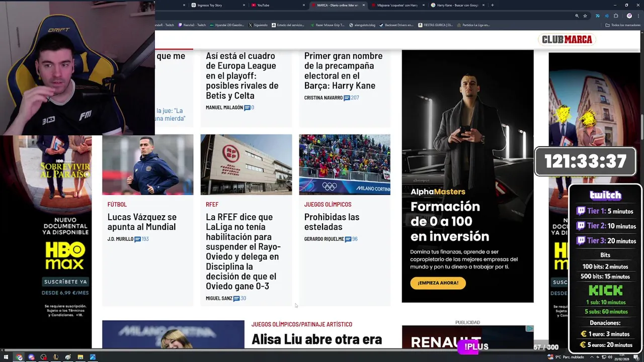Open the Razer Mouse Grip bookmark
Image resolution: width=644 pixels, height=362 pixels.
pyautogui.click(x=328, y=25)
